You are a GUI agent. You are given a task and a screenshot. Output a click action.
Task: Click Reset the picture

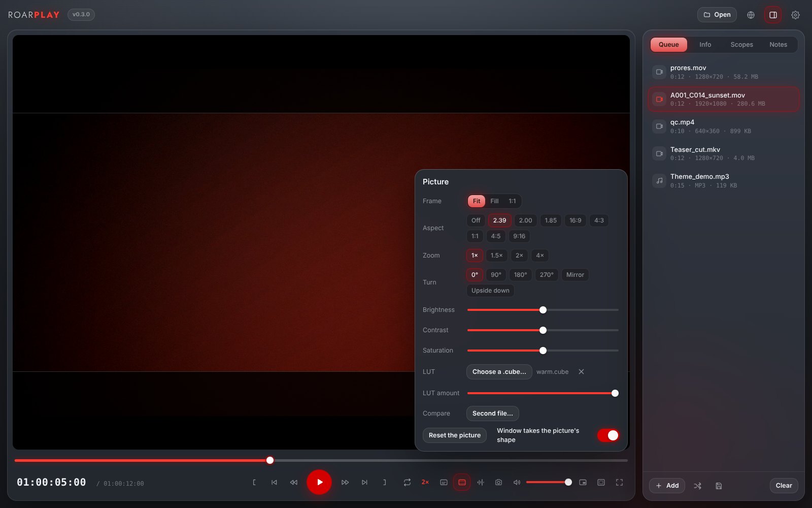454,435
